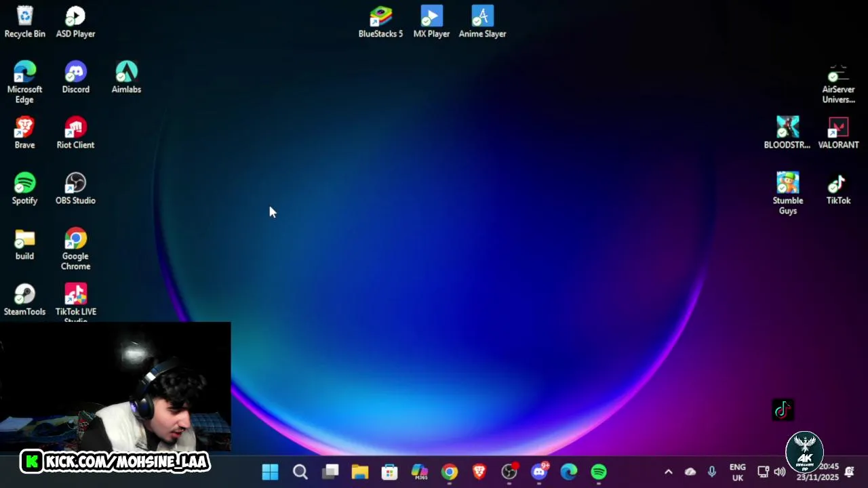Open Task View from the taskbar

[x=330, y=472]
